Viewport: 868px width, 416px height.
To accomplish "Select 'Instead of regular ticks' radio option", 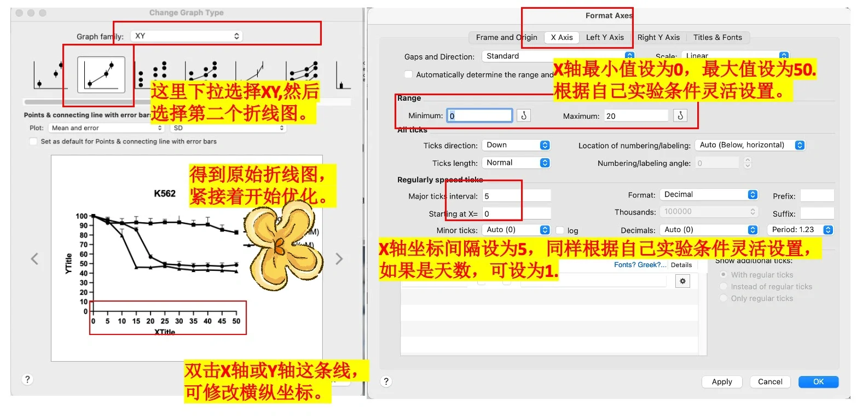I will (x=724, y=286).
